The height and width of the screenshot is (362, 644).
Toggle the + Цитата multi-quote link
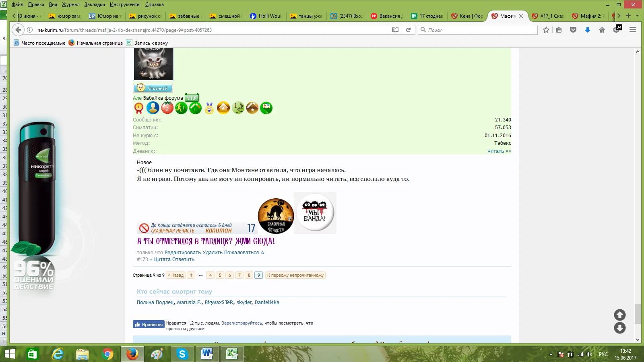point(160,259)
